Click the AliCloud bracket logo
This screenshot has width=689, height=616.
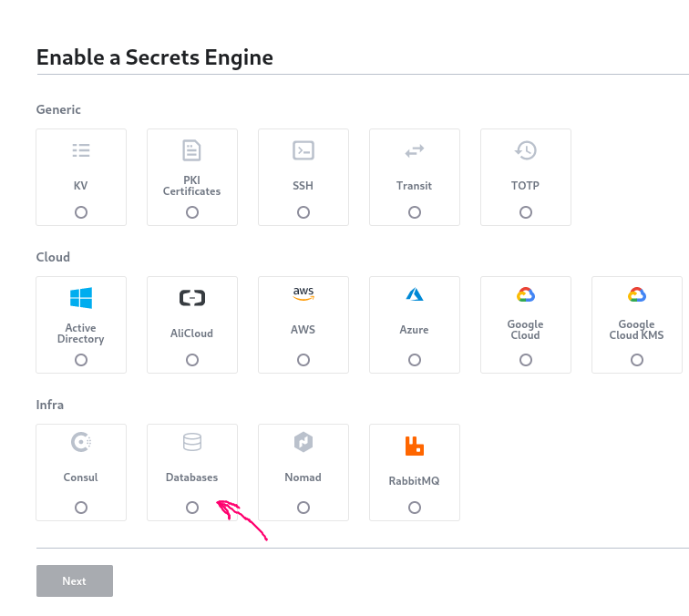click(x=192, y=298)
